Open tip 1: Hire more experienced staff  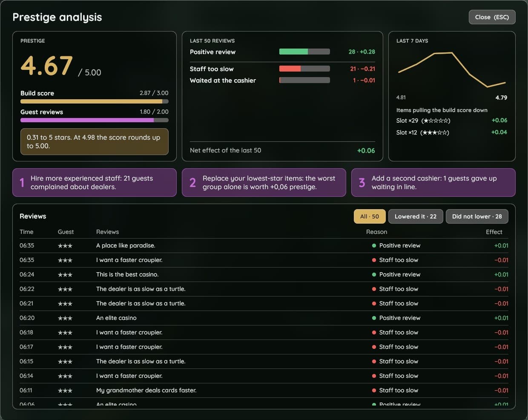95,182
